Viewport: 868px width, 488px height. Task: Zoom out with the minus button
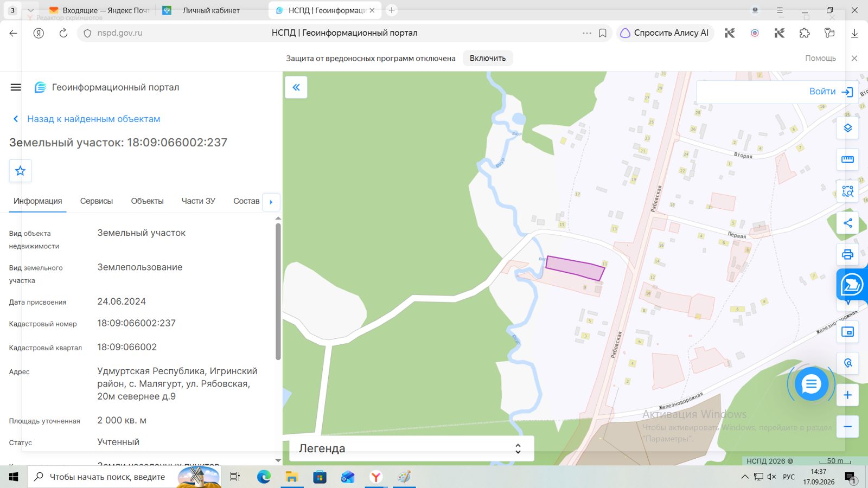tap(847, 427)
